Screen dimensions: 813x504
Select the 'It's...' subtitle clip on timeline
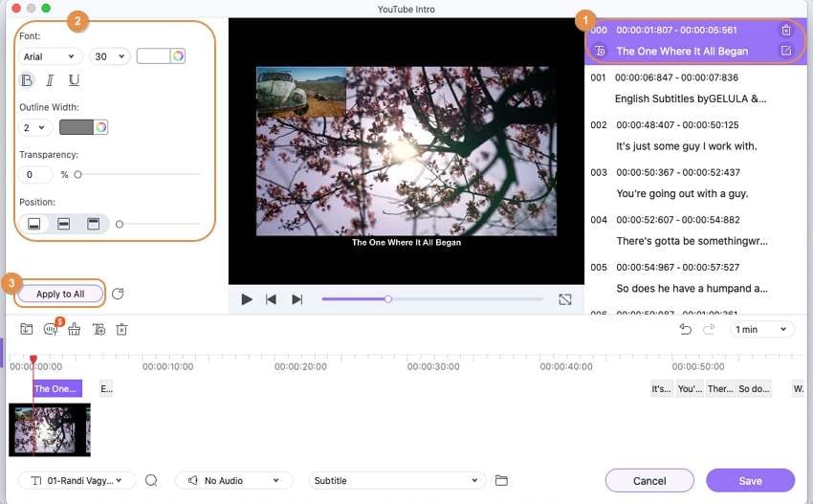(x=662, y=388)
